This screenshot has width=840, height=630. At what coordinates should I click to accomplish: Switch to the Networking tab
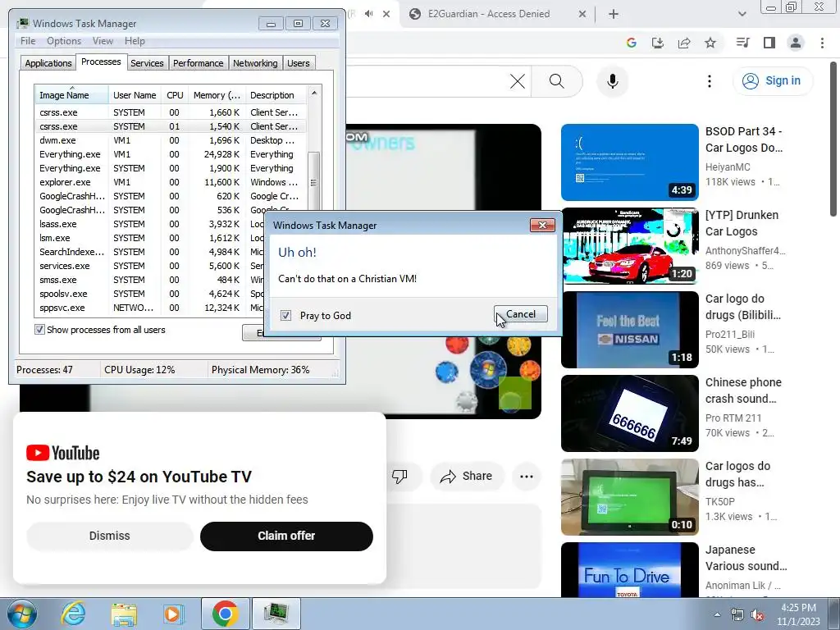(256, 63)
